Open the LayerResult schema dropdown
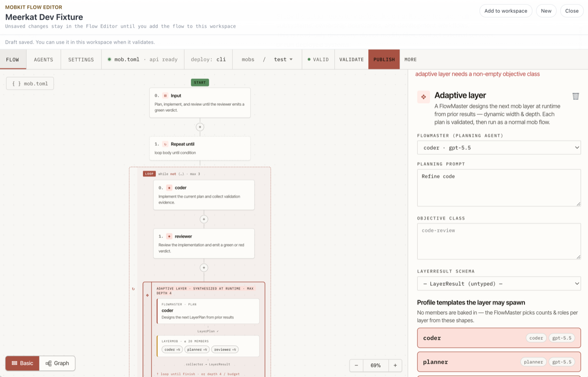 [x=499, y=283]
